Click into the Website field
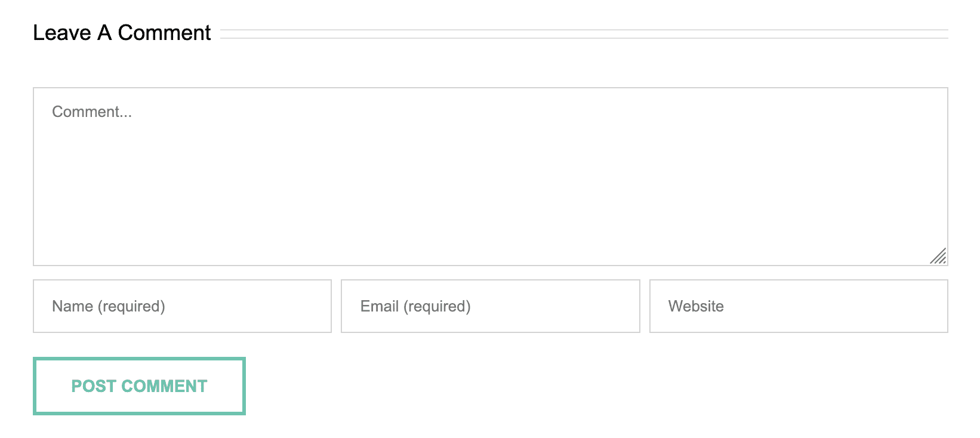The image size is (980, 438). tap(798, 306)
